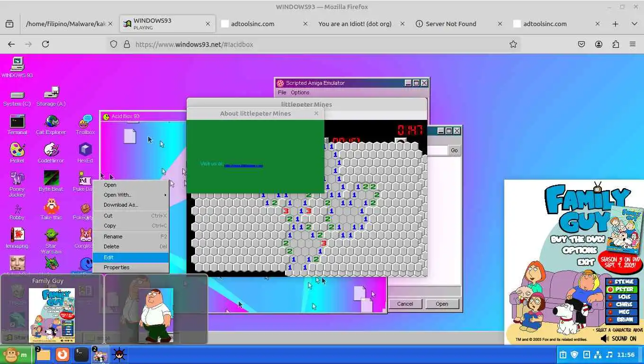The image size is (644, 364).
Task: Open the WINDOWS 93 computer desktop icon
Action: coord(17,67)
